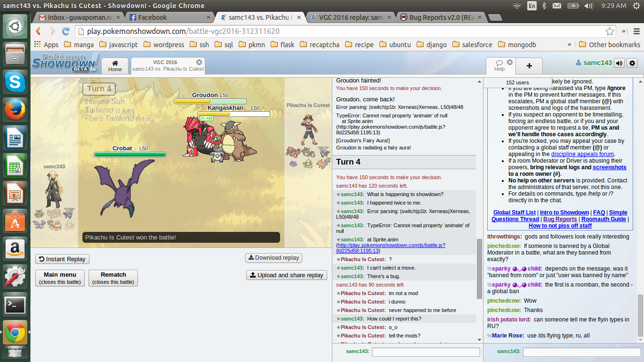The image size is (644, 362).
Task: Select Rematch button
Action: [113, 278]
